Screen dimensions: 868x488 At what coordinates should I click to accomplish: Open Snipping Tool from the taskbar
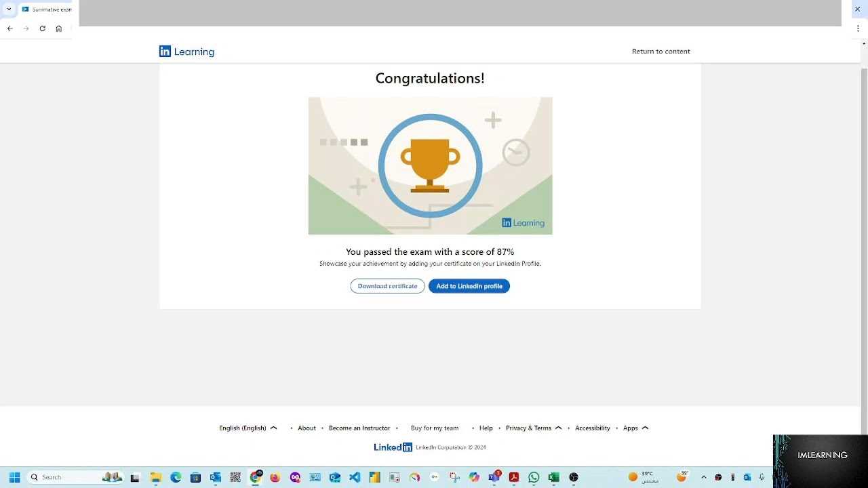click(454, 477)
